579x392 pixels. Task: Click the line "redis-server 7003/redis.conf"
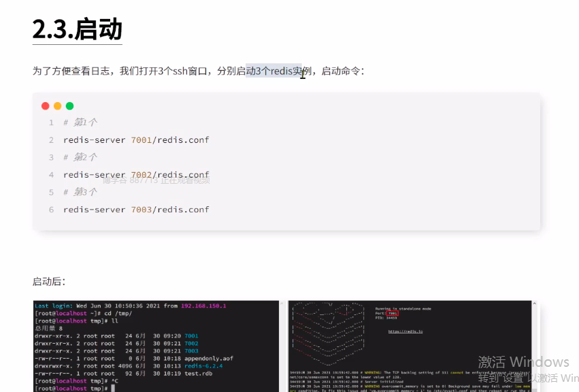coord(136,210)
